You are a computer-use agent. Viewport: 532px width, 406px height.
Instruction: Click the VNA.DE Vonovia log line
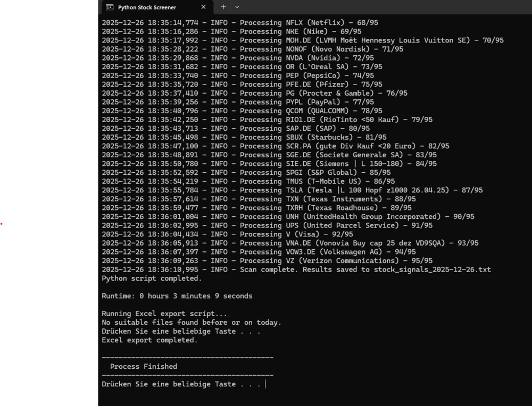coord(290,243)
